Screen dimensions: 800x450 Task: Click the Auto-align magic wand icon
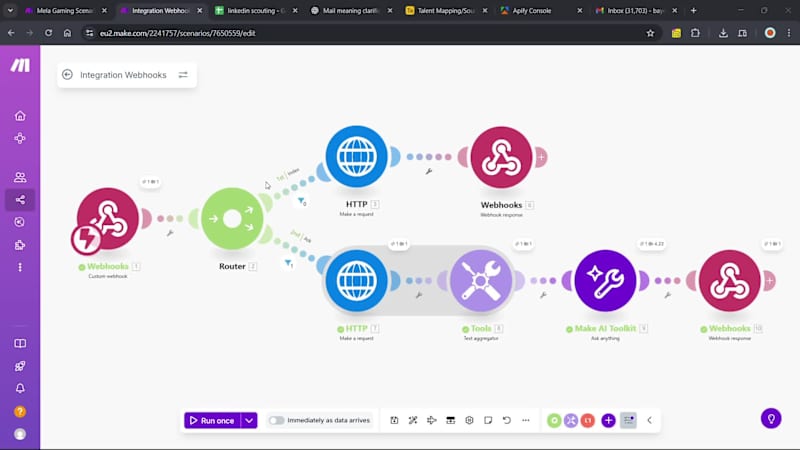tap(413, 420)
